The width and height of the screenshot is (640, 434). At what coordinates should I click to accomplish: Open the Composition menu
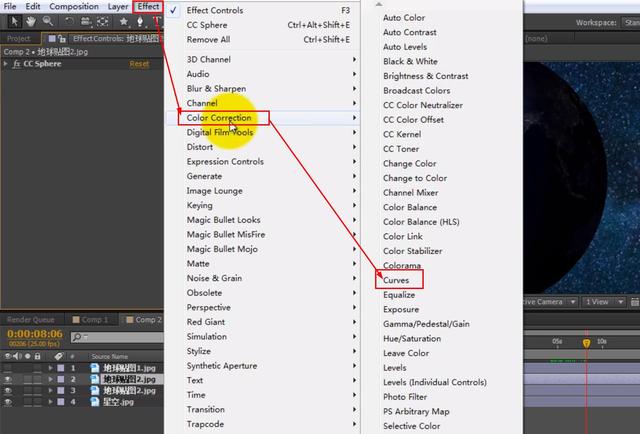tap(74, 7)
